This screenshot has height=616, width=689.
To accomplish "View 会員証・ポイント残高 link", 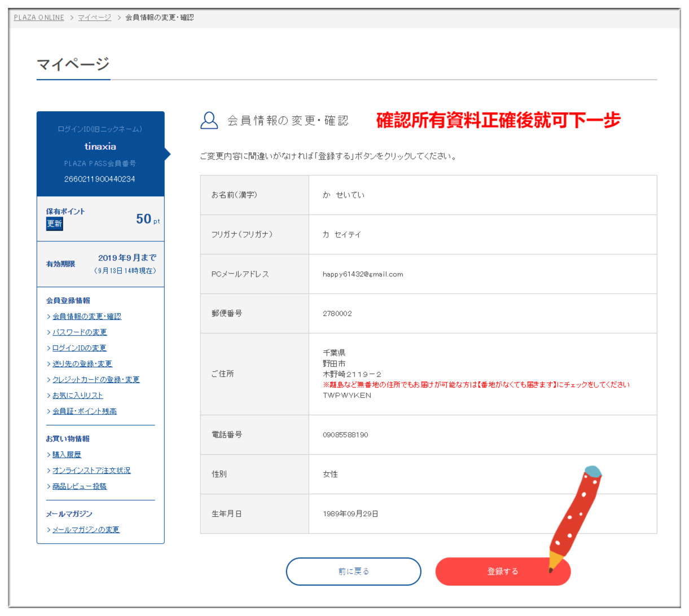I will click(x=84, y=411).
